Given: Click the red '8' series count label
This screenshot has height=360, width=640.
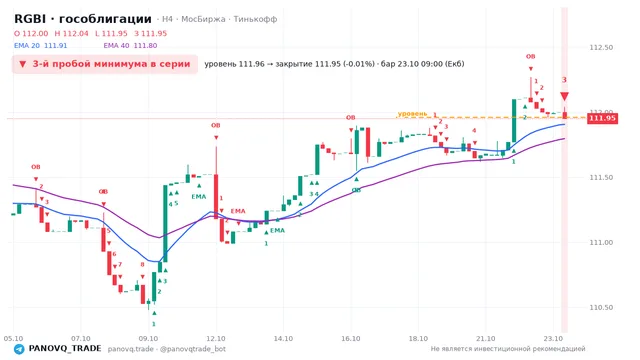Looking at the screenshot, I should (x=142, y=264).
